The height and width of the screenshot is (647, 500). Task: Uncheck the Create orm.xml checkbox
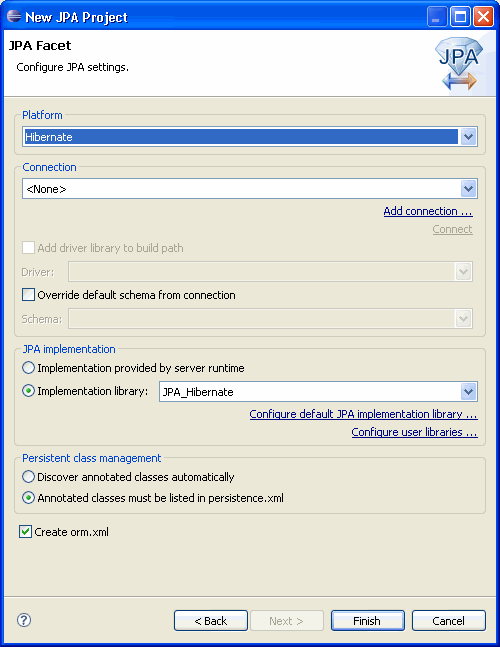pos(26,531)
